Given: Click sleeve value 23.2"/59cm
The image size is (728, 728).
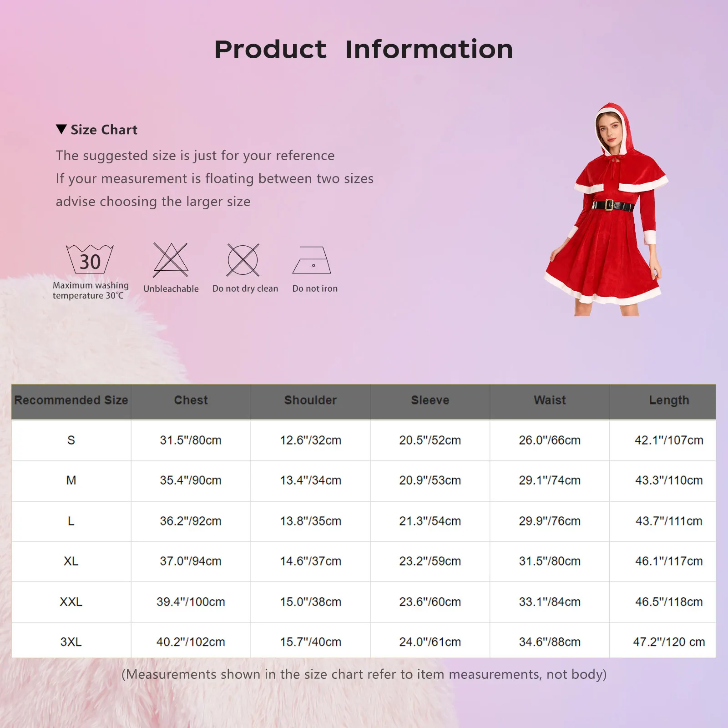Looking at the screenshot, I should (430, 561).
